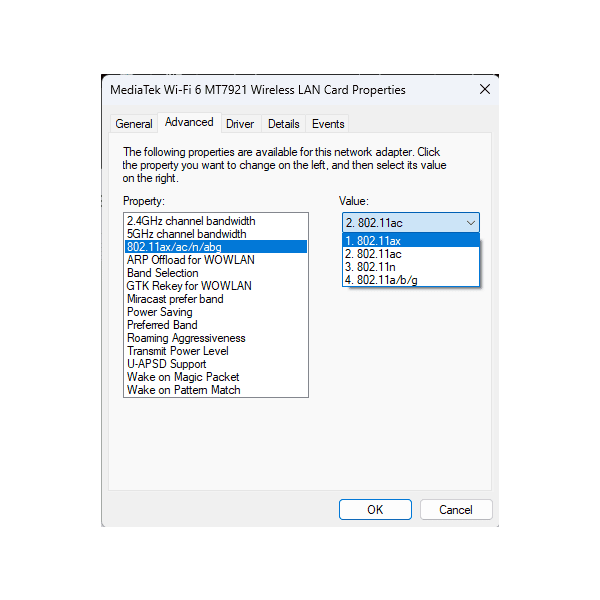600x600 pixels.
Task: Go to the Details tab
Action: [284, 124]
